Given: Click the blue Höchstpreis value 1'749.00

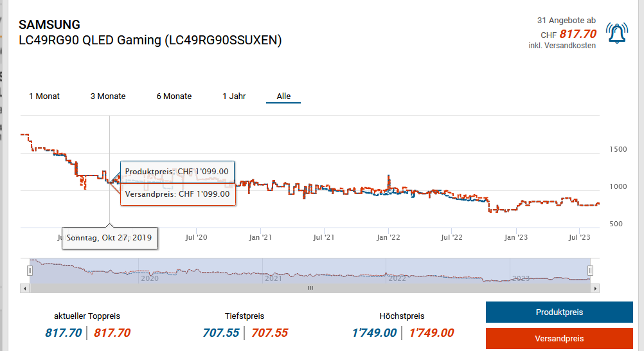Looking at the screenshot, I should click(x=374, y=332).
